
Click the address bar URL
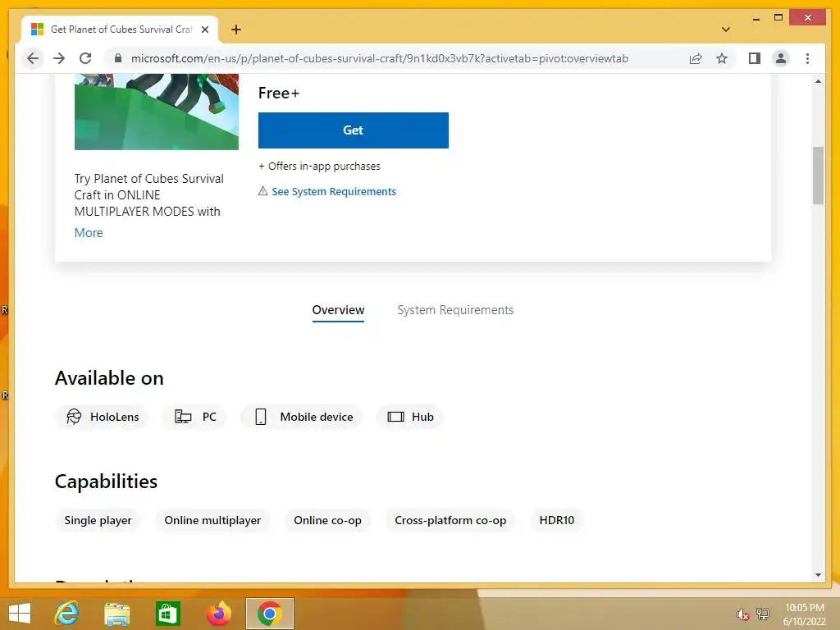[380, 58]
